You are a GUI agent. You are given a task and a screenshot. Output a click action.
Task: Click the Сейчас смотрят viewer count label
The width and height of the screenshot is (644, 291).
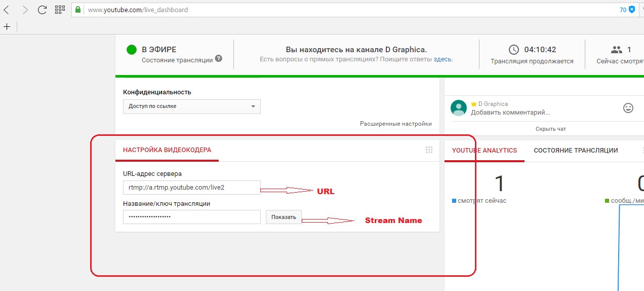pos(620,61)
